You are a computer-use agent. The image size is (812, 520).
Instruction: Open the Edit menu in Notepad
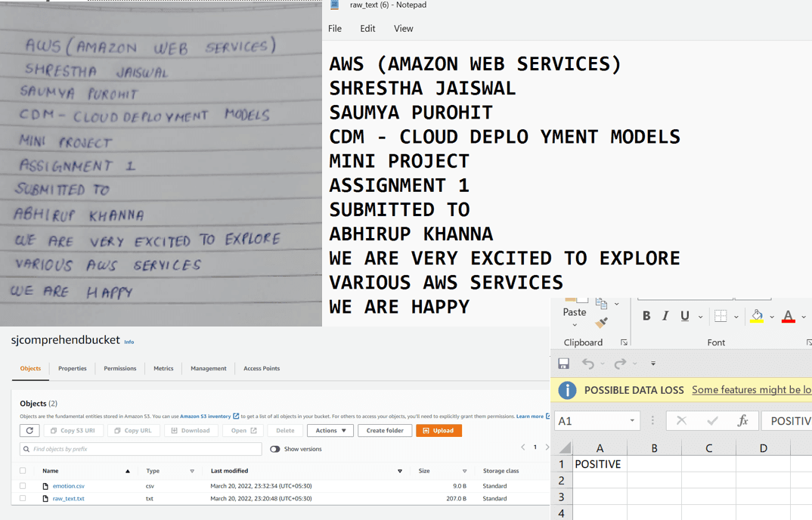(x=367, y=28)
